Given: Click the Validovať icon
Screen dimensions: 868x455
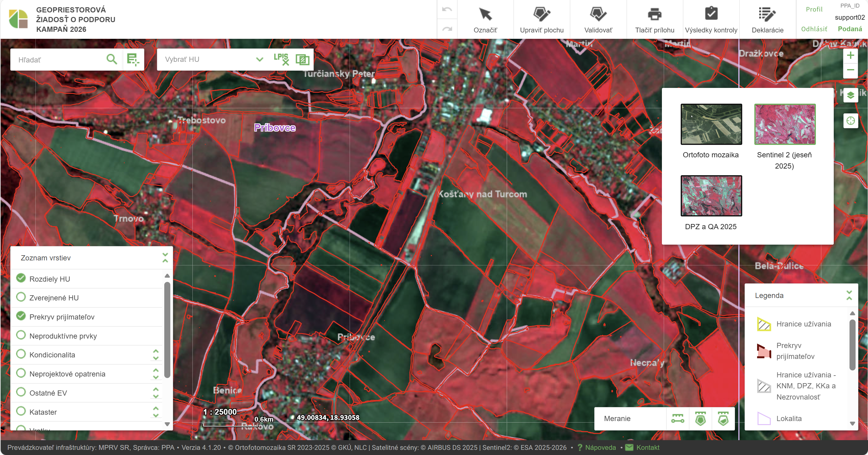Looking at the screenshot, I should 598,19.
